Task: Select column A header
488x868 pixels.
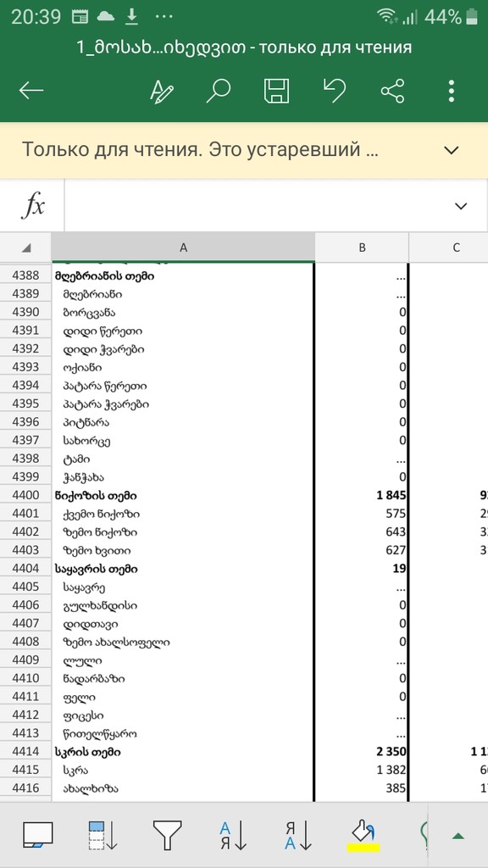Action: pos(183,248)
